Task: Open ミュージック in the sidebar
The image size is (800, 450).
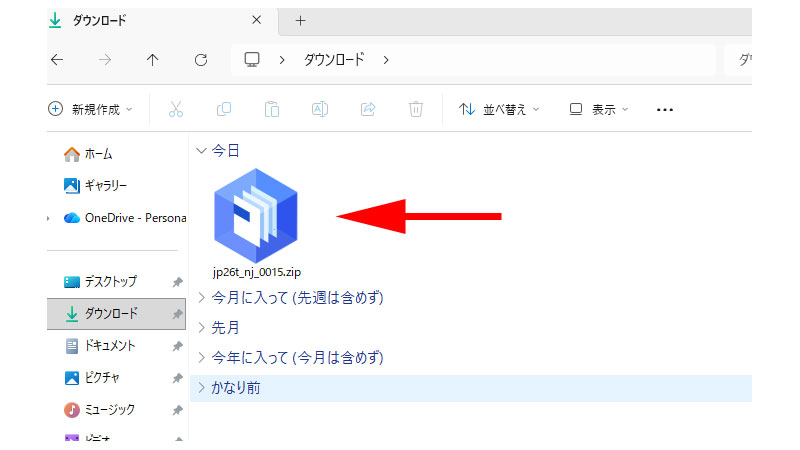Action: click(x=99, y=410)
